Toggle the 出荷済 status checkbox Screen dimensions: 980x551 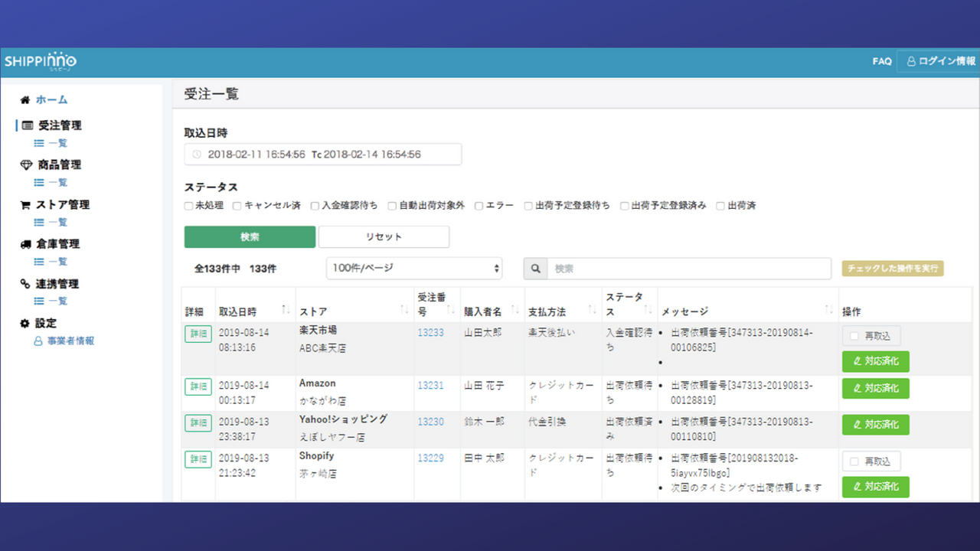(x=721, y=206)
